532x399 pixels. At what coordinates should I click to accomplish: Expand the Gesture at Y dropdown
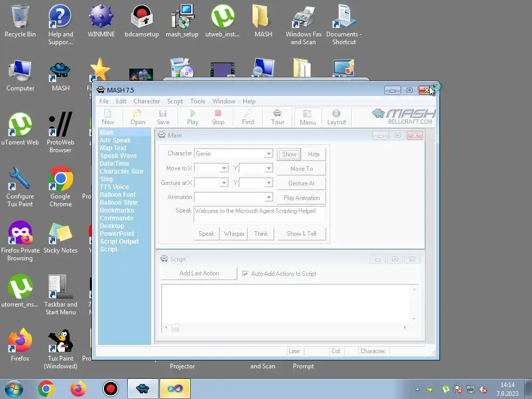(269, 183)
